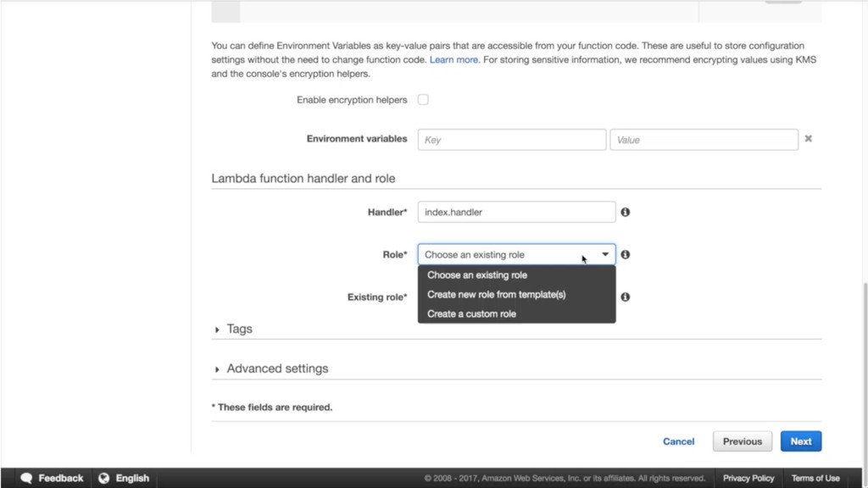Click the Handler input field

[x=516, y=212]
